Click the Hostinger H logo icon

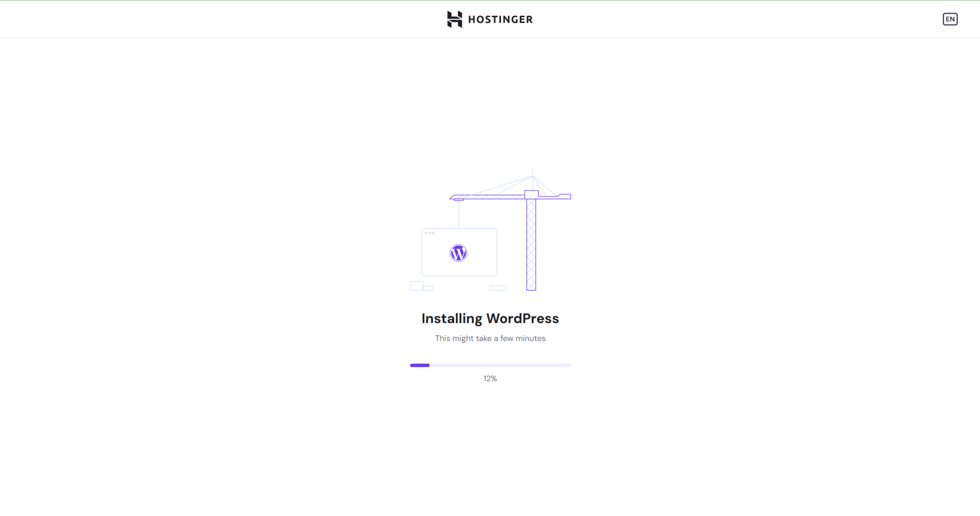(454, 19)
